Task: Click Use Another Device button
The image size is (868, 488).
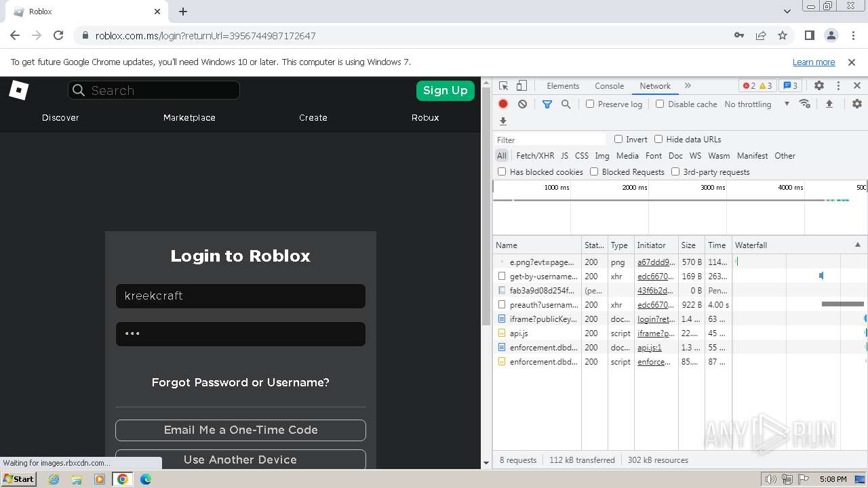Action: 241,459
